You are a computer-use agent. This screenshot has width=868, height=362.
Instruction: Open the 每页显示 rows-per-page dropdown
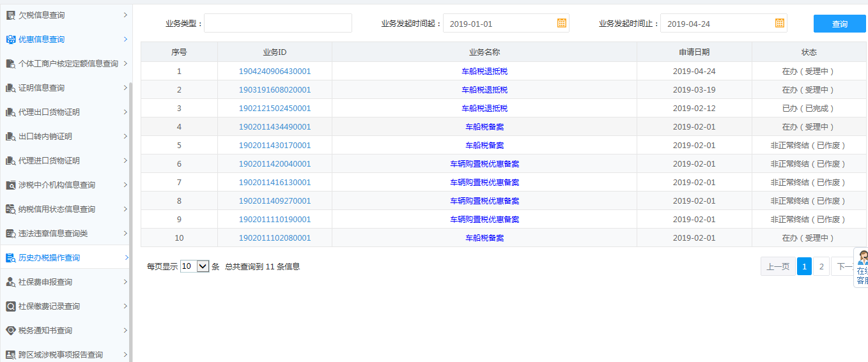click(x=195, y=266)
